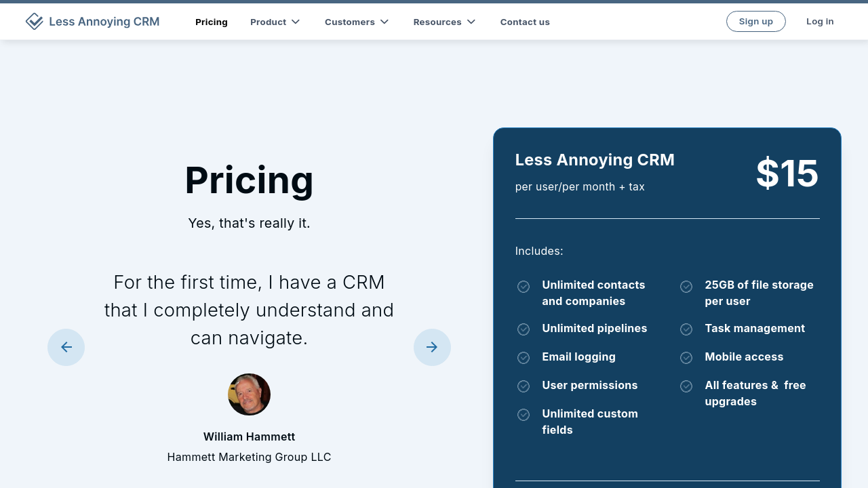Click checkmark icon beside Unlimited pipelines
868x488 pixels.
click(x=524, y=329)
